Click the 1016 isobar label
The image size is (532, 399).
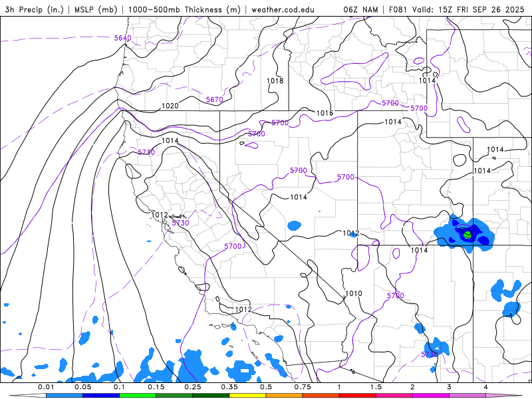click(325, 113)
